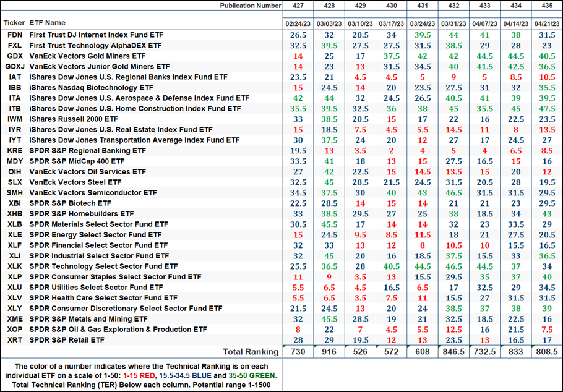Click SPDR S&P Regional Banking ETF name
This screenshot has height=392, width=563.
tap(88, 151)
